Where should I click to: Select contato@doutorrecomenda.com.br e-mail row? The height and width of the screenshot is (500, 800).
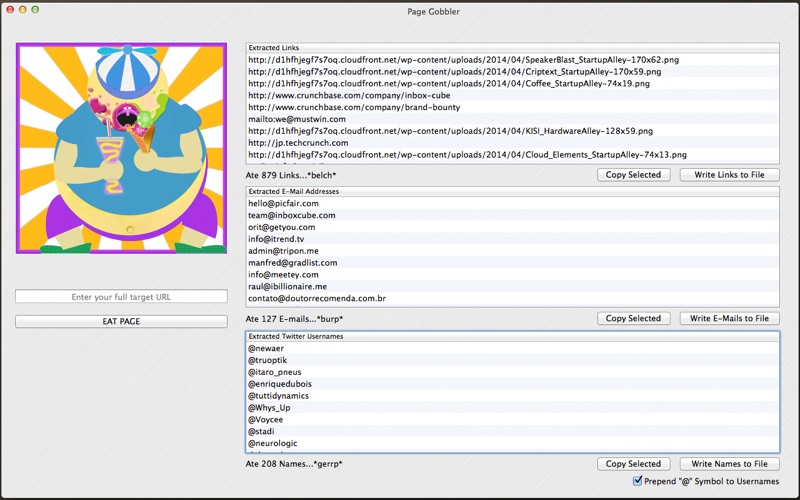point(512,298)
